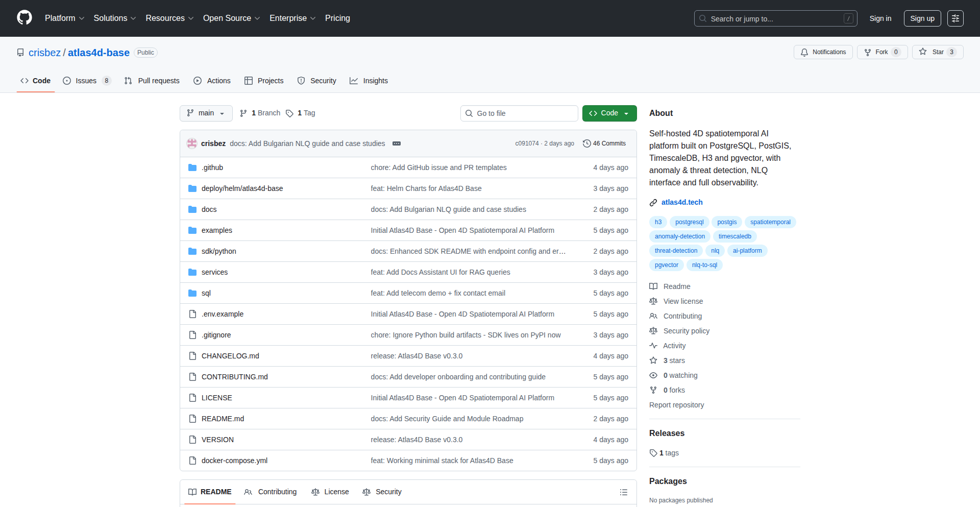Click the tag icon beside 1 tags
The image size is (980, 507).
(653, 453)
